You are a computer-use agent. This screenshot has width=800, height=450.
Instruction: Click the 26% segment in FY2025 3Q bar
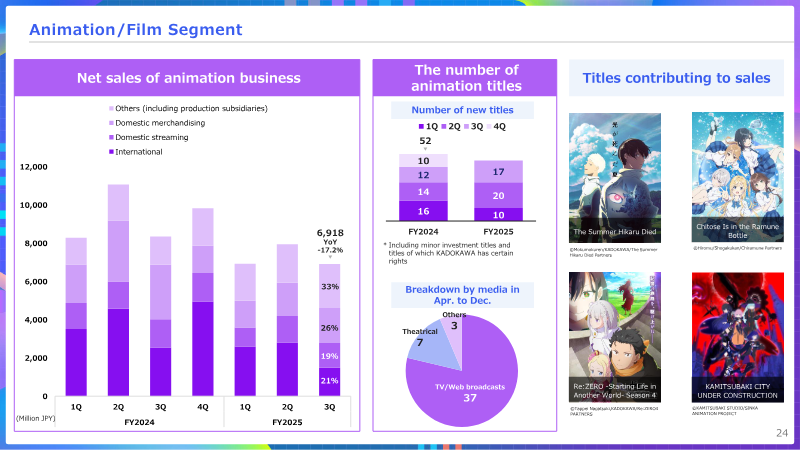tap(330, 326)
